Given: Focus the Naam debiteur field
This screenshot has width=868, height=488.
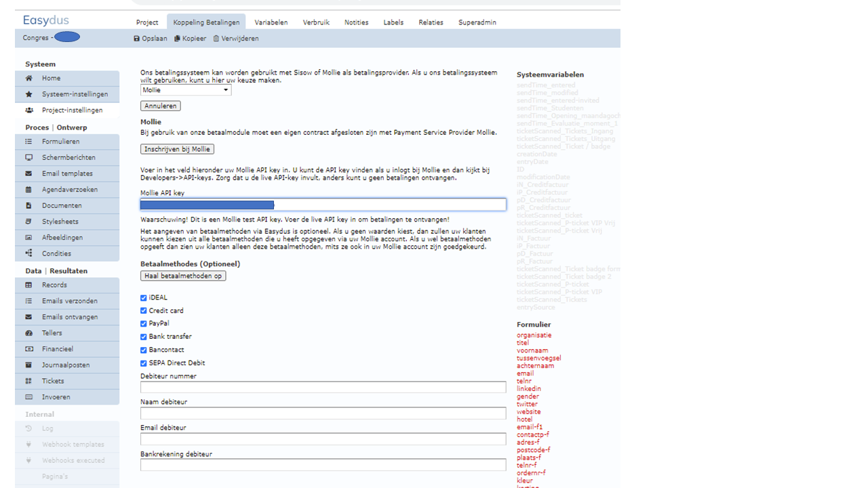Looking at the screenshot, I should (323, 413).
